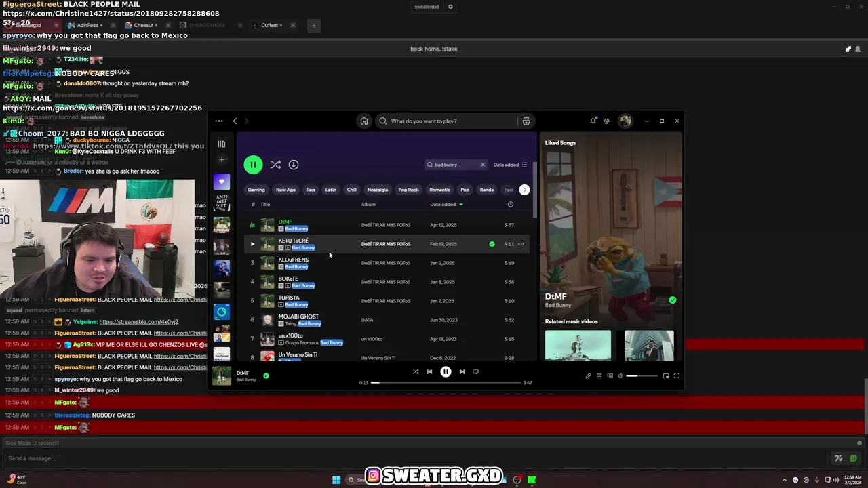Seek within the DtMF progress bar

click(x=446, y=383)
